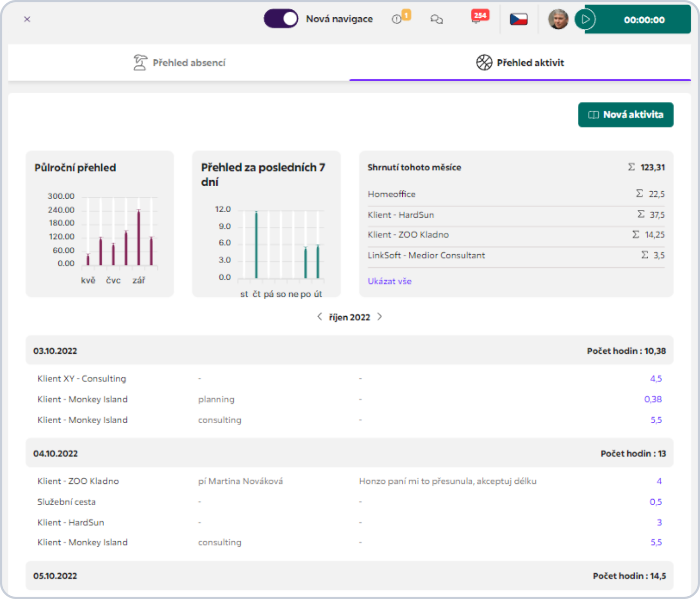Image resolution: width=700 pixels, height=599 pixels.
Task: Go to next month arrow
Action: tap(379, 317)
